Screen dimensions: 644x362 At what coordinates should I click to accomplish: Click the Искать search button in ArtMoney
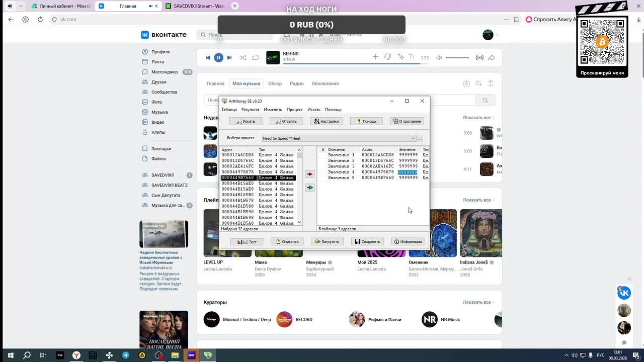click(246, 121)
